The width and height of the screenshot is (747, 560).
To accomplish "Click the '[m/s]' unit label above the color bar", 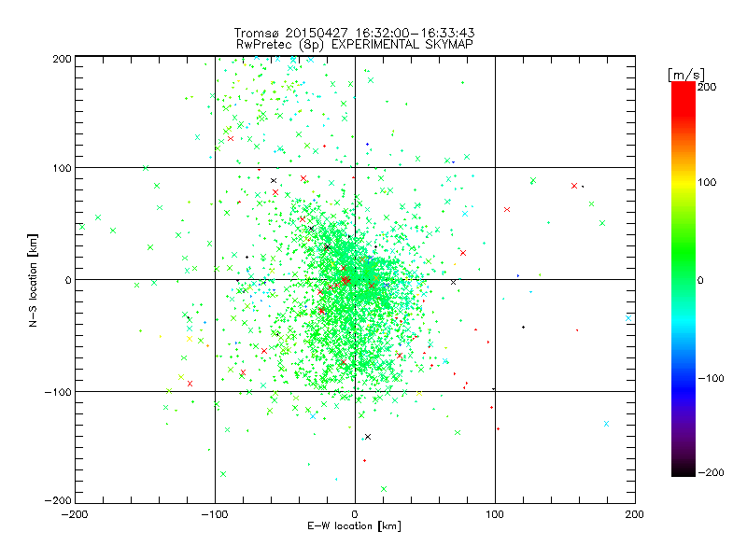I will point(686,75).
